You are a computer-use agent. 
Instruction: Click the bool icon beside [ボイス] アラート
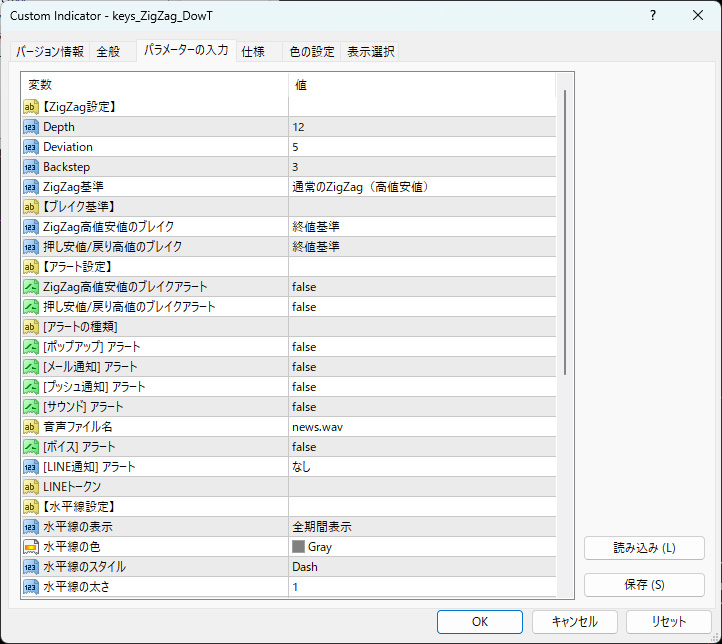pos(30,447)
